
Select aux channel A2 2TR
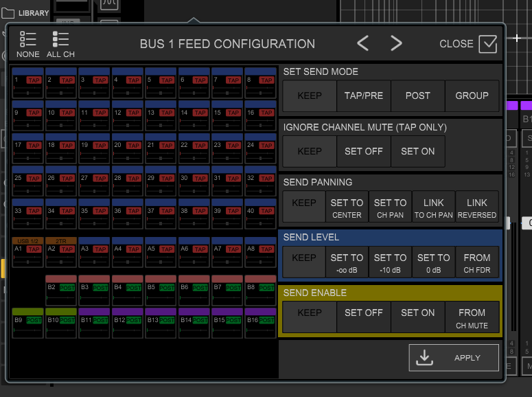(61, 252)
